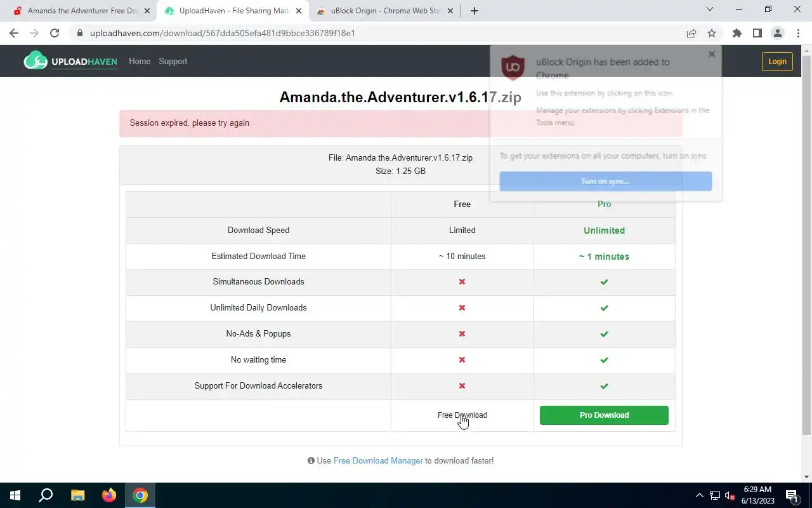Click the green check for No-Ads & Popups
The width and height of the screenshot is (812, 508).
tap(604, 333)
